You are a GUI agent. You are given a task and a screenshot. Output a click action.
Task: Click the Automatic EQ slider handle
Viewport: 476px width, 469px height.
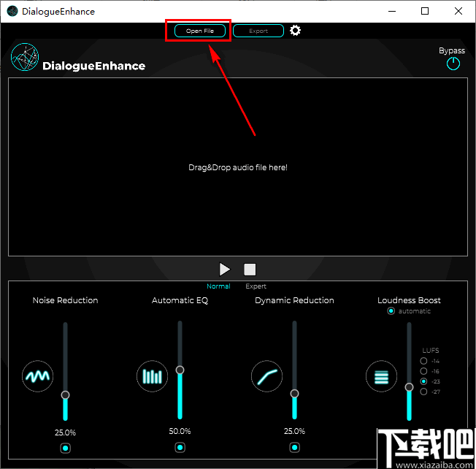[180, 370]
